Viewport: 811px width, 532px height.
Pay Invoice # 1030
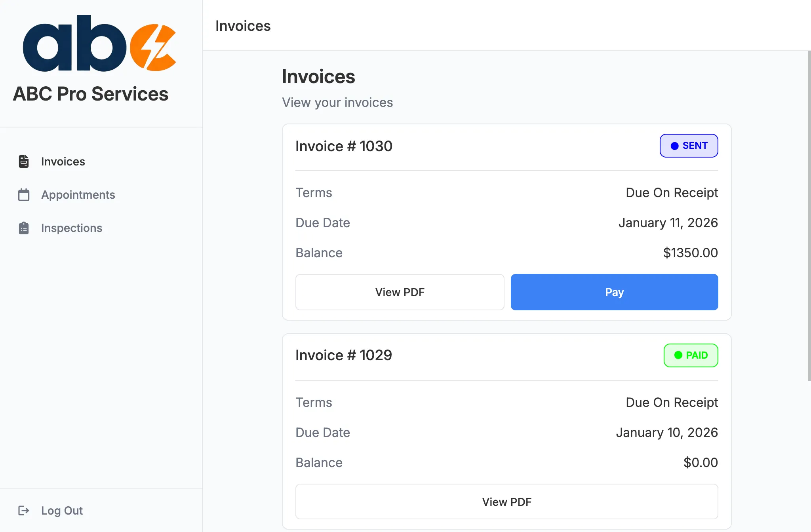(x=614, y=292)
